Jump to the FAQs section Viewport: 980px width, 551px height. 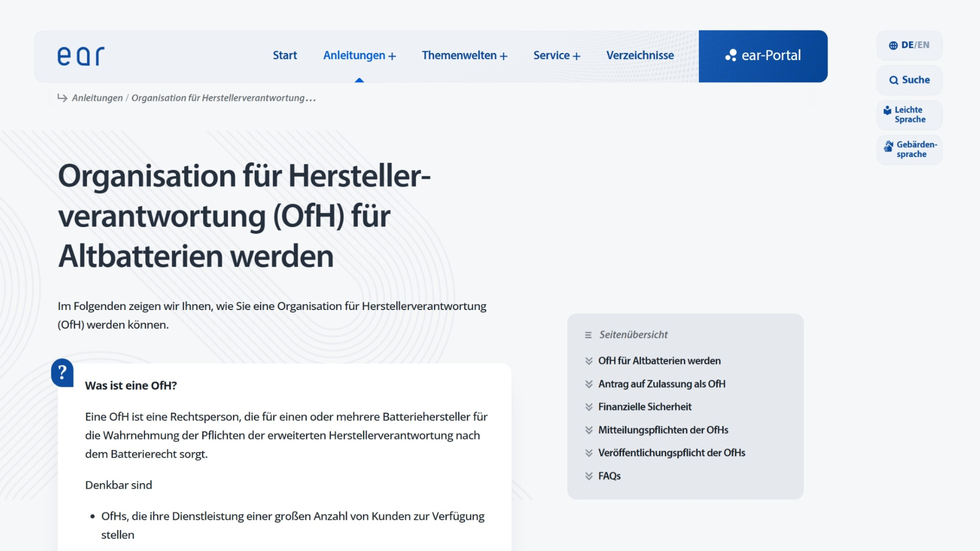pyautogui.click(x=609, y=476)
